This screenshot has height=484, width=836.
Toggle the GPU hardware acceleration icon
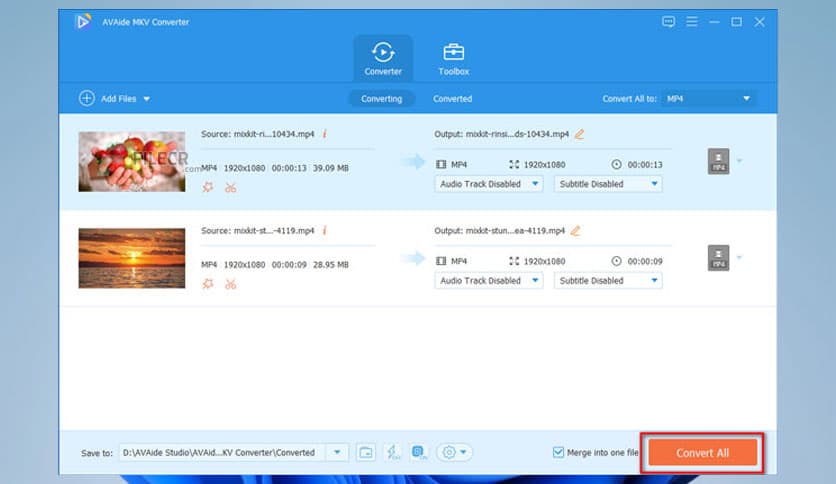[x=419, y=453]
